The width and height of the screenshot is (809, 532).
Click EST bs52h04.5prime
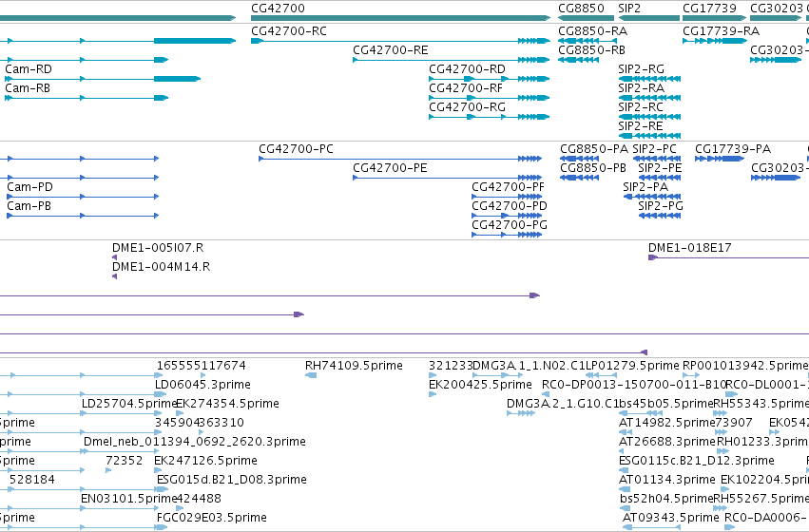click(666, 499)
